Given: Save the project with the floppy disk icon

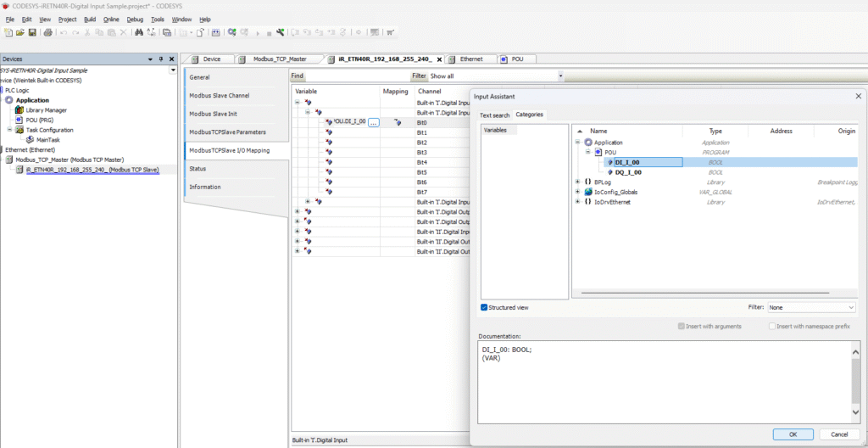Looking at the screenshot, I should 32,33.
